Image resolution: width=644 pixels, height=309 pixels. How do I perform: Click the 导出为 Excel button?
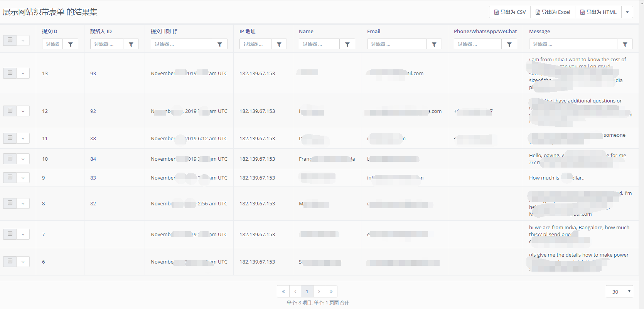tap(553, 12)
